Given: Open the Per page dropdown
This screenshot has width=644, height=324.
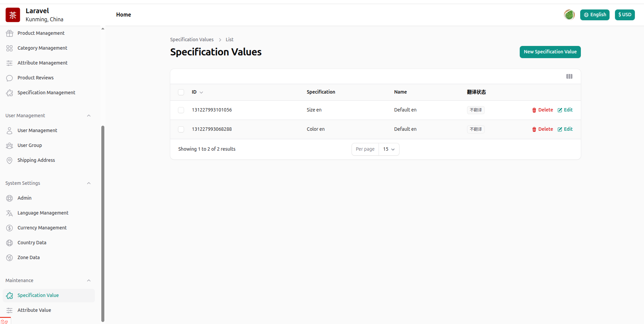Looking at the screenshot, I should (x=389, y=149).
